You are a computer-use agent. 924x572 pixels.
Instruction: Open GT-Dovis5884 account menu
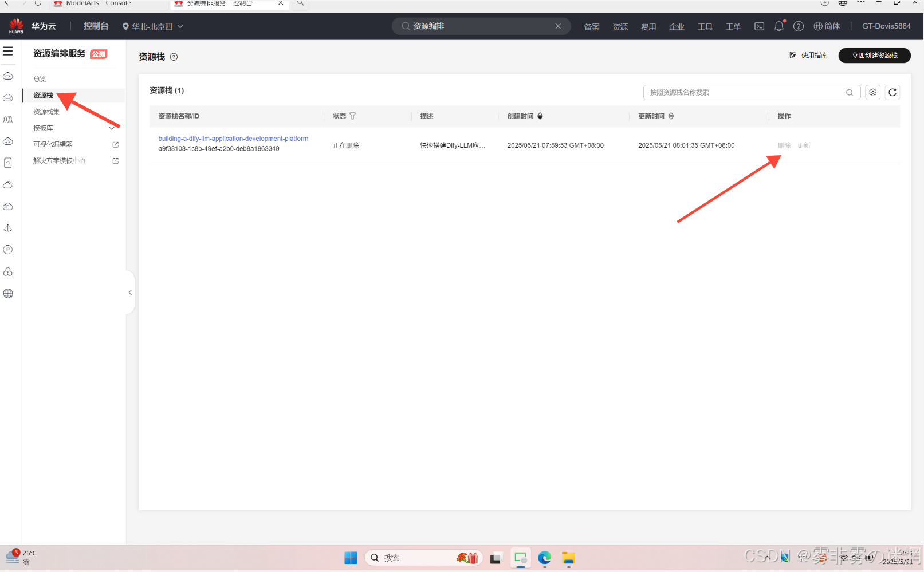point(886,26)
